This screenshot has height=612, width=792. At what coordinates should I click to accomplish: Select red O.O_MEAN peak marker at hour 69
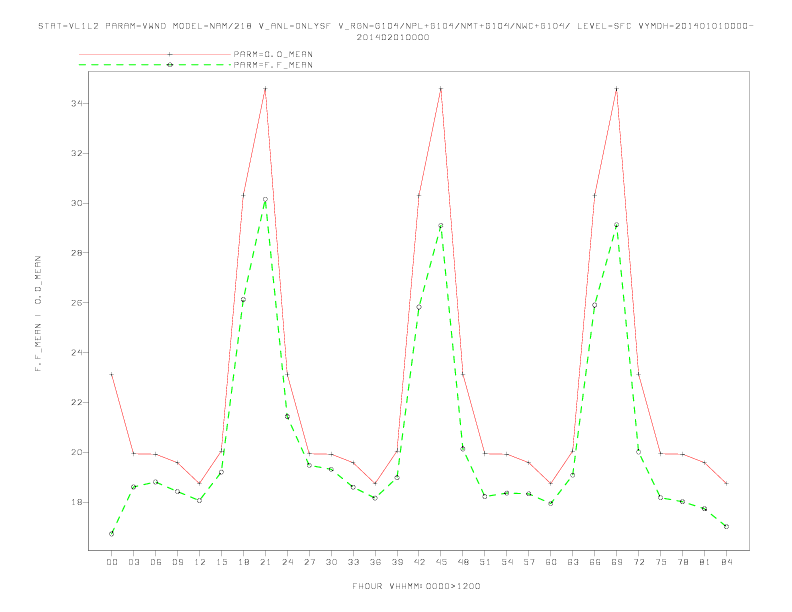click(x=617, y=89)
